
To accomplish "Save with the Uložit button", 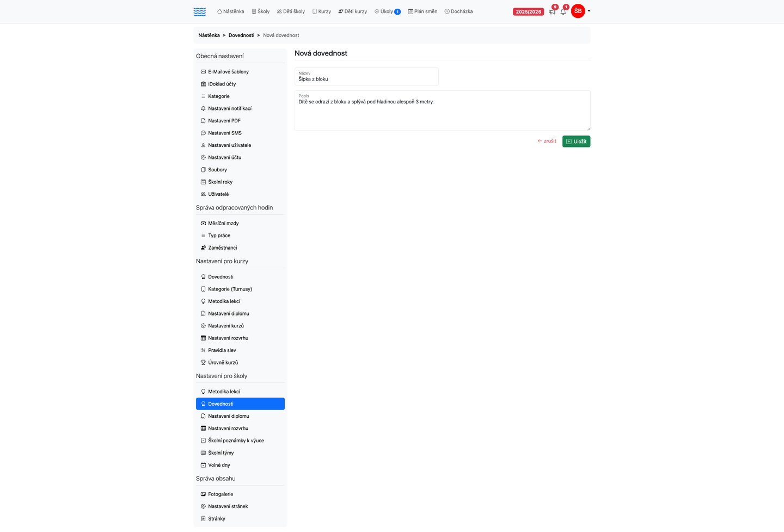I will tap(576, 141).
